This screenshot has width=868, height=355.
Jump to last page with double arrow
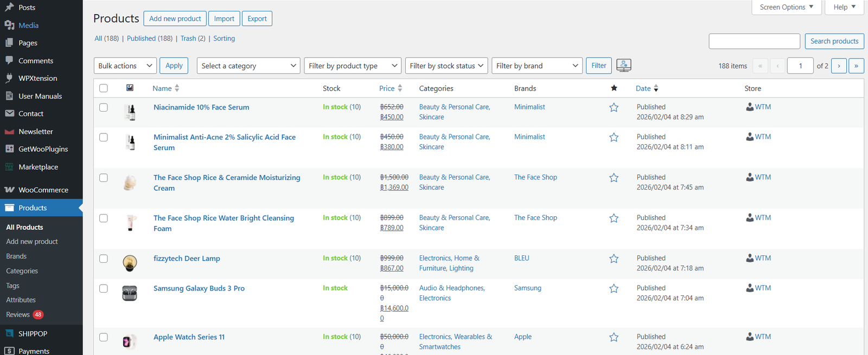tap(856, 66)
